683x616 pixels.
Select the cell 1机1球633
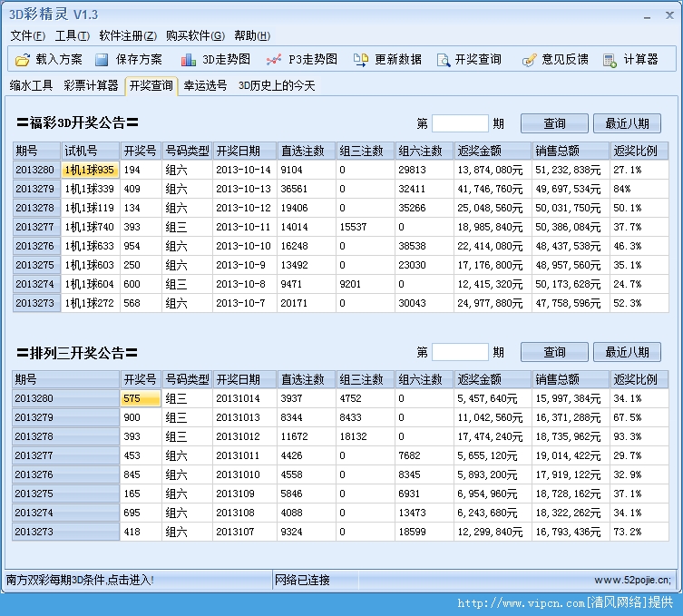pos(90,246)
